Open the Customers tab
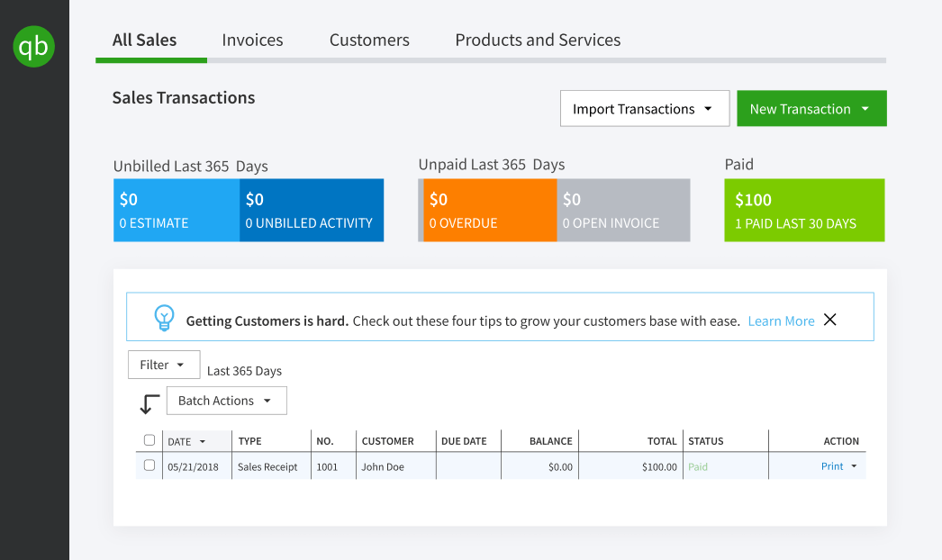 [369, 40]
